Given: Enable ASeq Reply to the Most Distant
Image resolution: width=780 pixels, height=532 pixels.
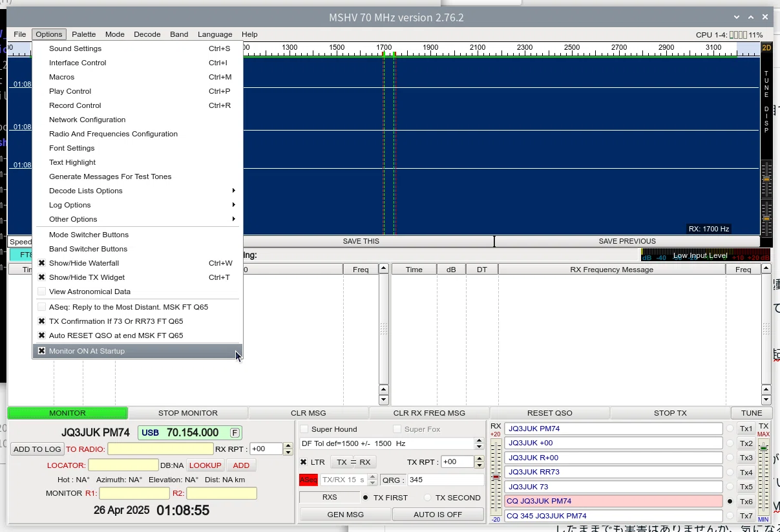Looking at the screenshot, I should pos(138,307).
